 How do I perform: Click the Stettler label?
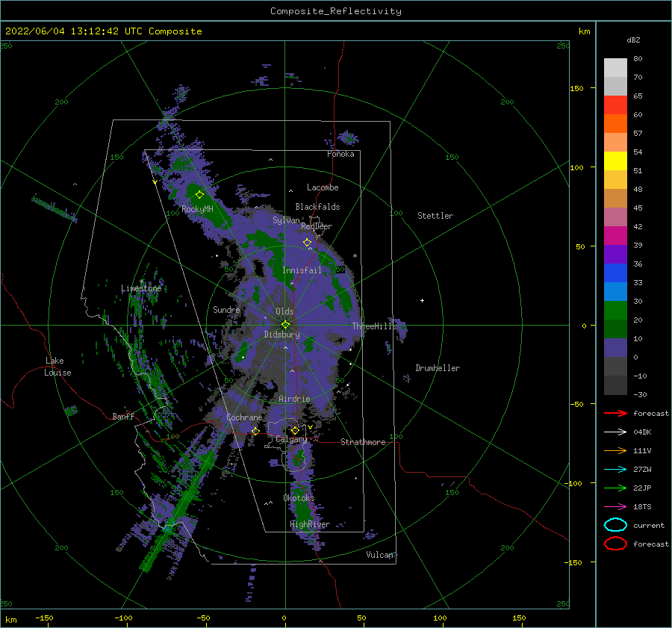pos(435,216)
